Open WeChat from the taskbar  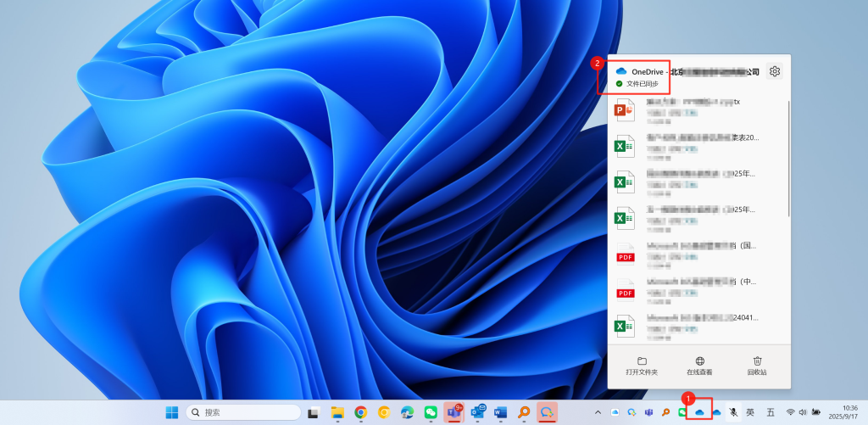pyautogui.click(x=431, y=412)
